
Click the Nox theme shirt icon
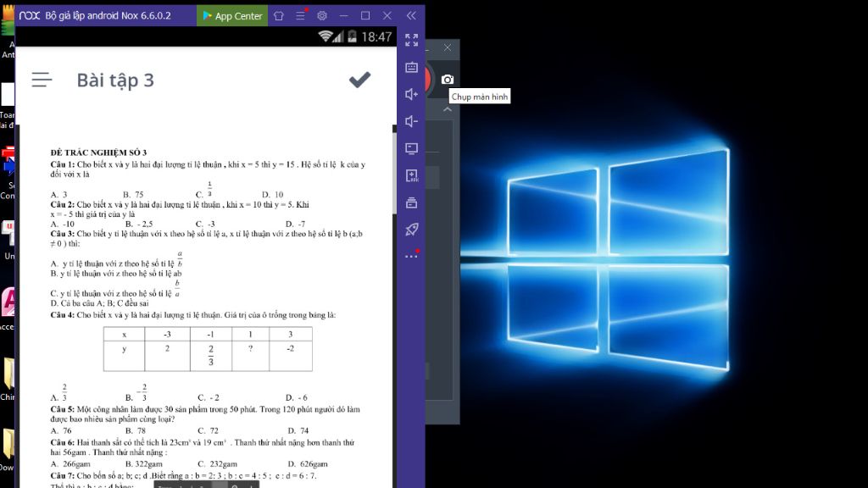coord(279,16)
